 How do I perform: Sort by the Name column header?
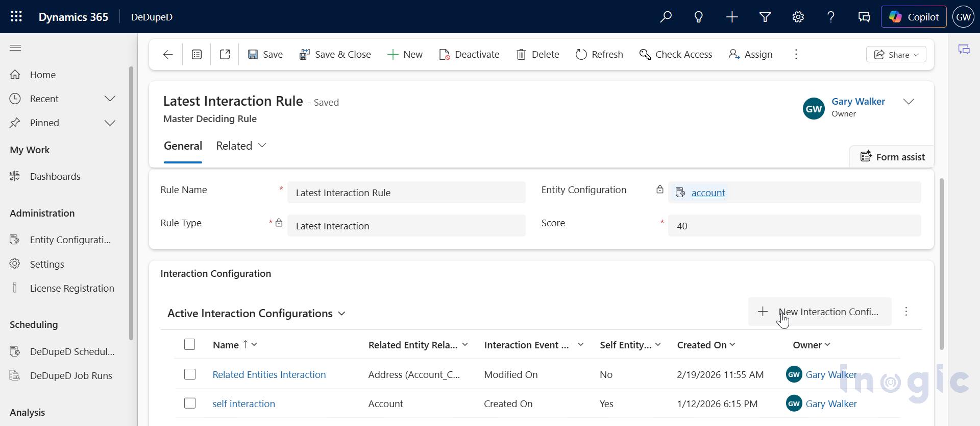[x=235, y=345]
